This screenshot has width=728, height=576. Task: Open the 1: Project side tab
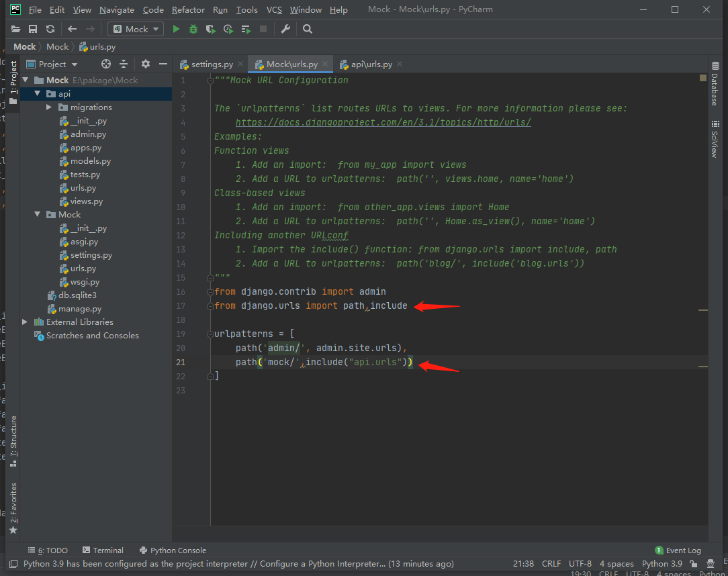click(13, 82)
